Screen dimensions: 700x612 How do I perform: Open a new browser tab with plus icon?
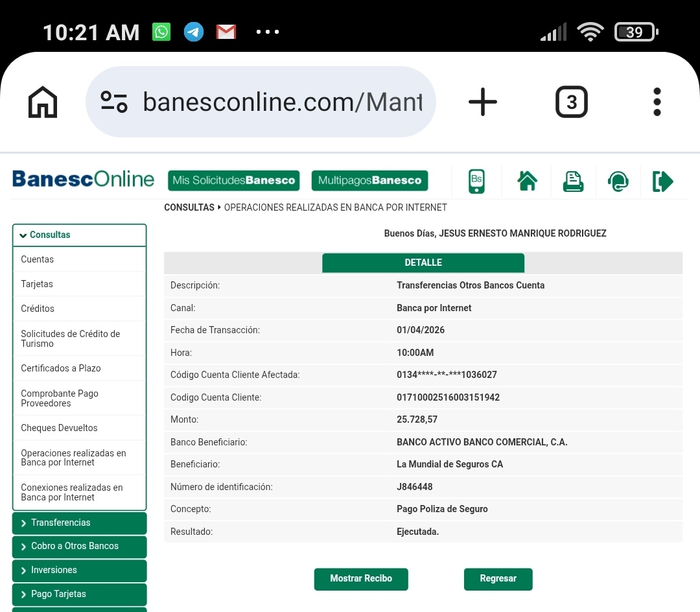pos(482,102)
